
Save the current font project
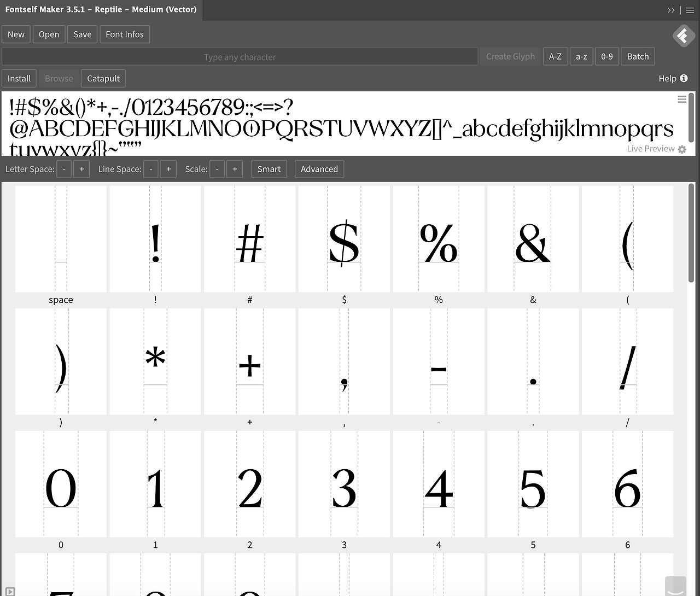[x=82, y=34]
